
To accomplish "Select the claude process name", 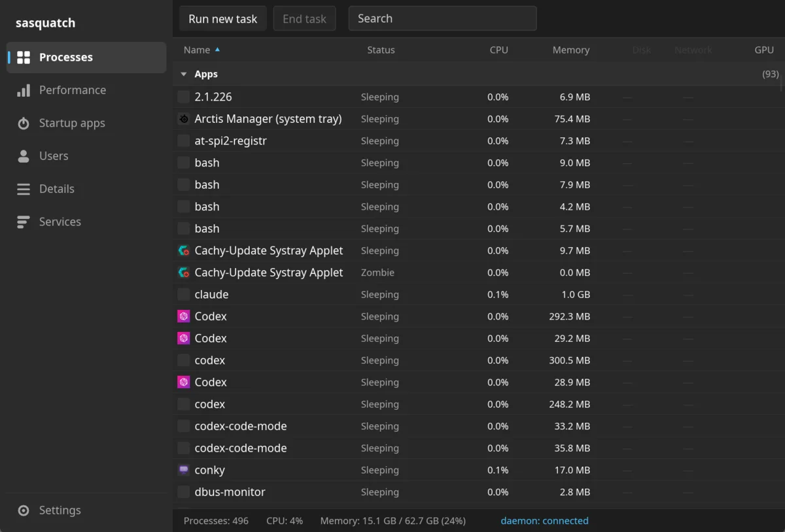I will point(211,295).
